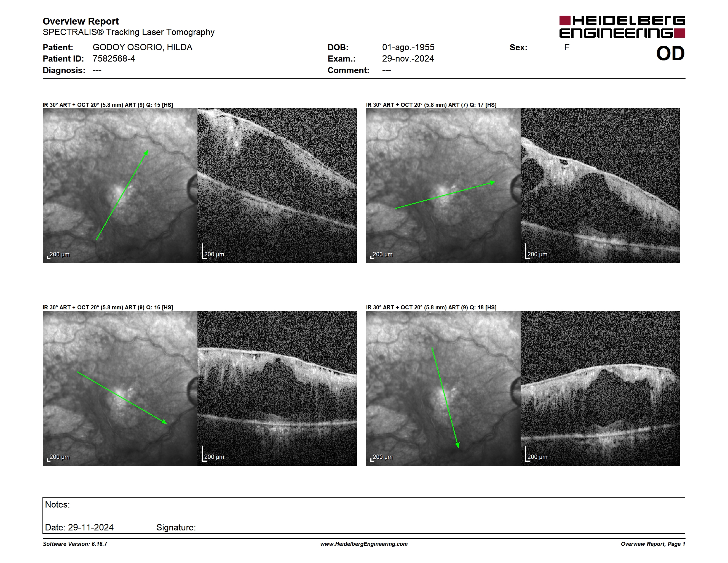Screen dimensions: 728x563
Task: Select patient ID 7582568-4
Action: point(114,59)
